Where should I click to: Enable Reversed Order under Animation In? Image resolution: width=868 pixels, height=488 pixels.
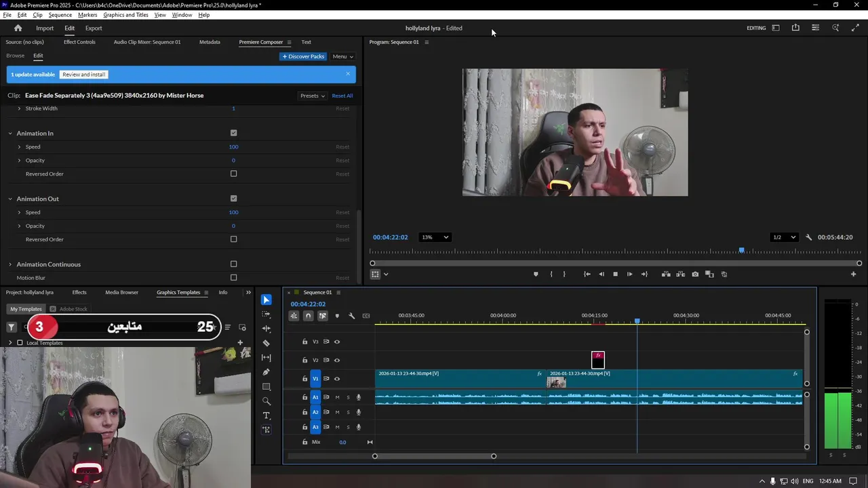coord(233,174)
